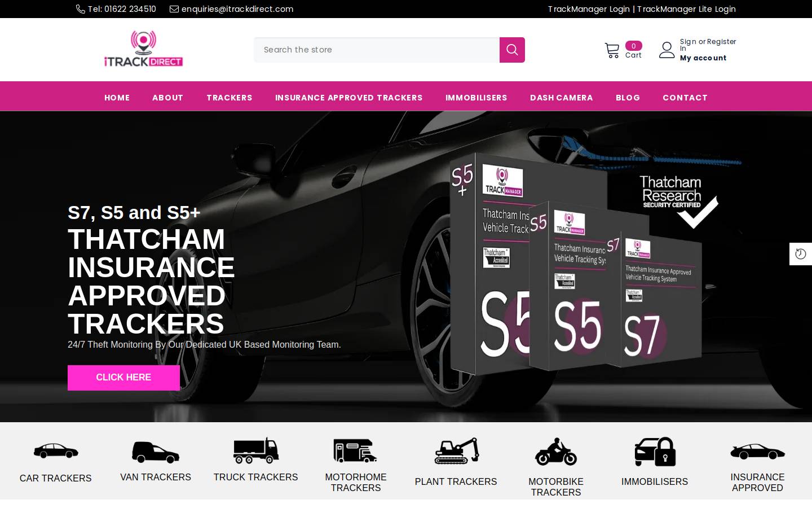Click the enquiries@itrackdirect.com email link
The width and height of the screenshot is (812, 508).
(237, 9)
